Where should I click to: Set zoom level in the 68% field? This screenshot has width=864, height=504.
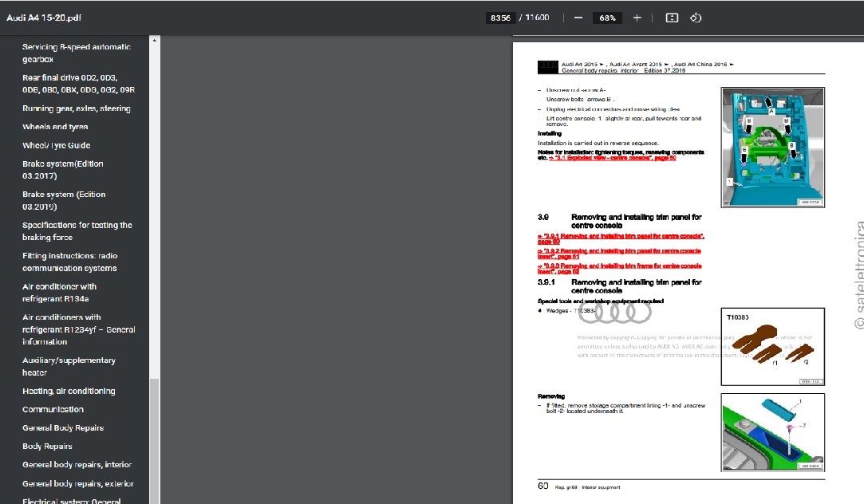pyautogui.click(x=607, y=18)
